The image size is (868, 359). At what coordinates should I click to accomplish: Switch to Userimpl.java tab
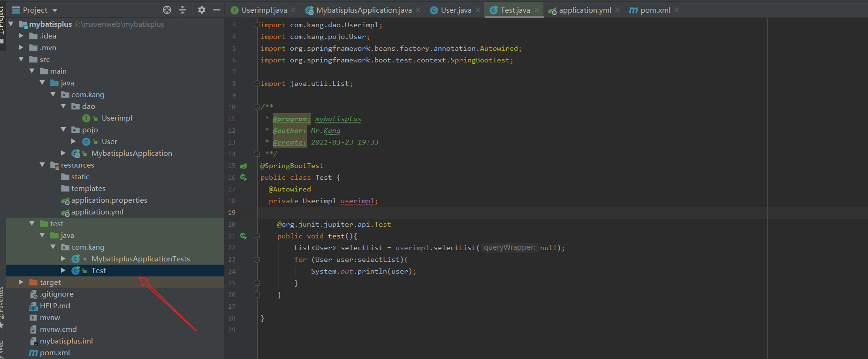coord(264,10)
